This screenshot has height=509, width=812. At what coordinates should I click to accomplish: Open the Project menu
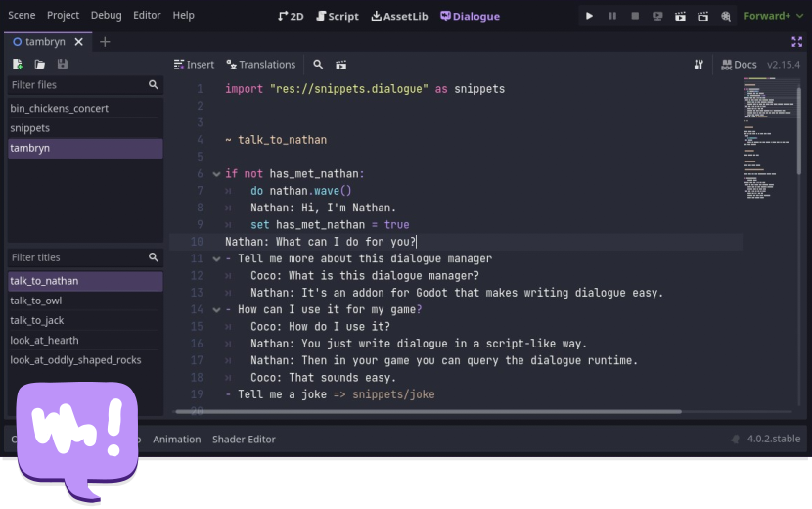(64, 15)
